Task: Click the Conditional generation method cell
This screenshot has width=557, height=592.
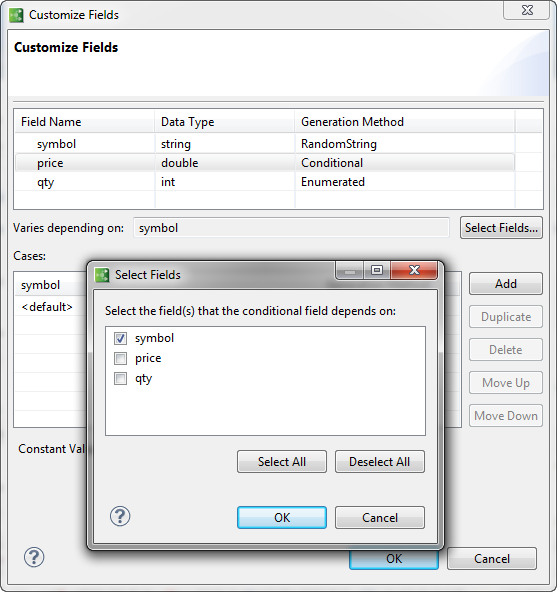Action: point(405,163)
